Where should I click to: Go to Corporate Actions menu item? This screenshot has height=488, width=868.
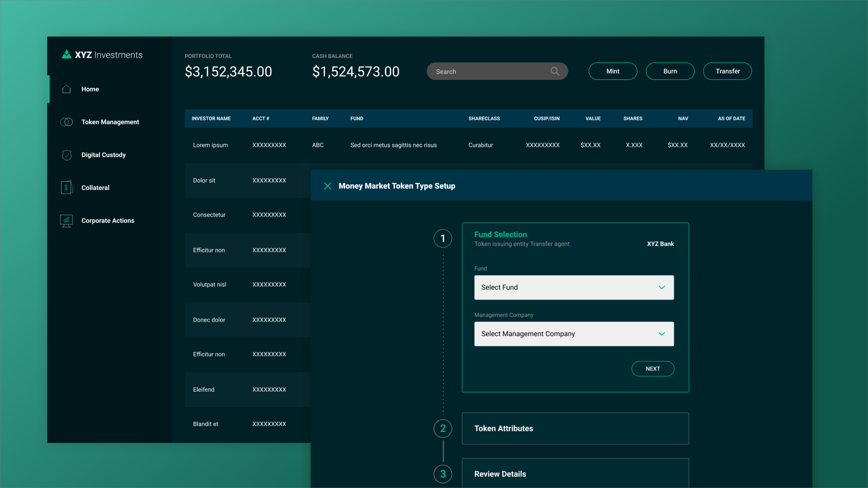coord(108,220)
